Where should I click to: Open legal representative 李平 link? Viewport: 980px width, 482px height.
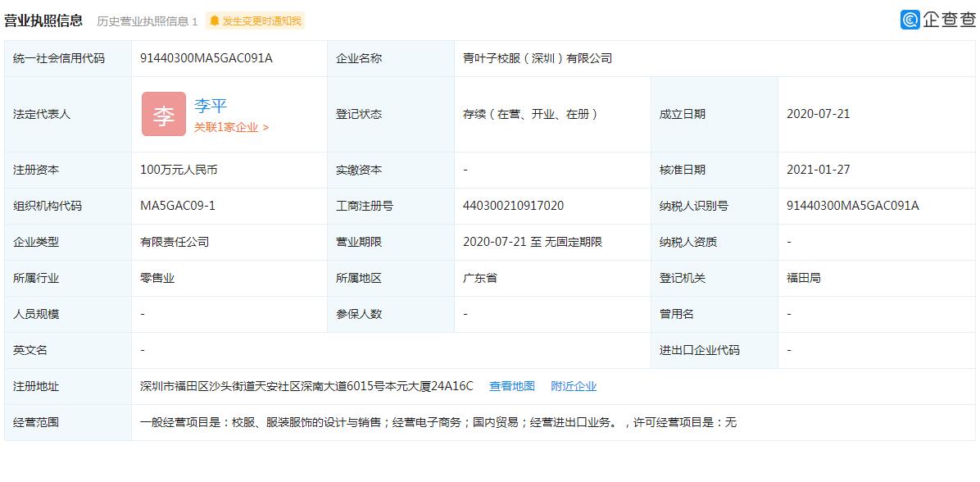pos(210,106)
